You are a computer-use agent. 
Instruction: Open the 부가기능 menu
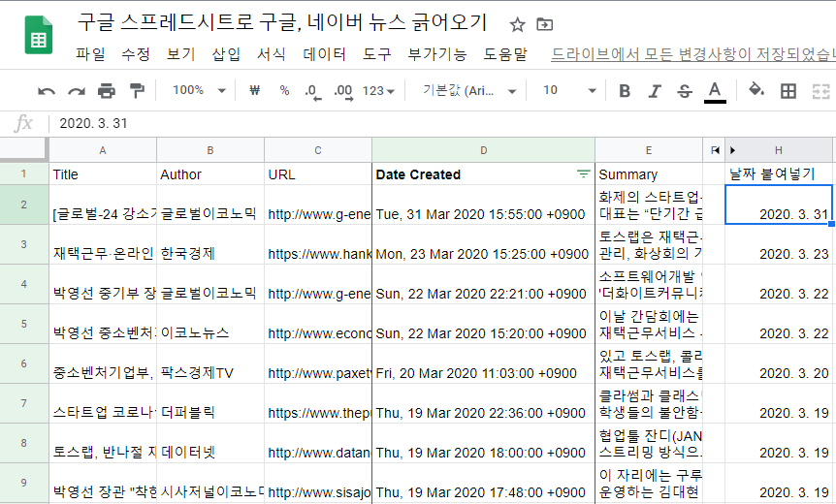[437, 54]
